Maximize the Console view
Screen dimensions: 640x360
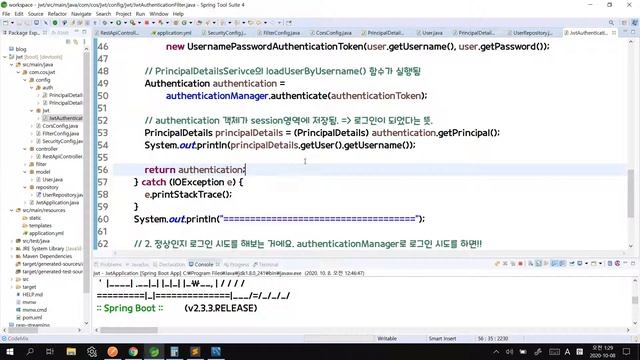tap(633, 264)
